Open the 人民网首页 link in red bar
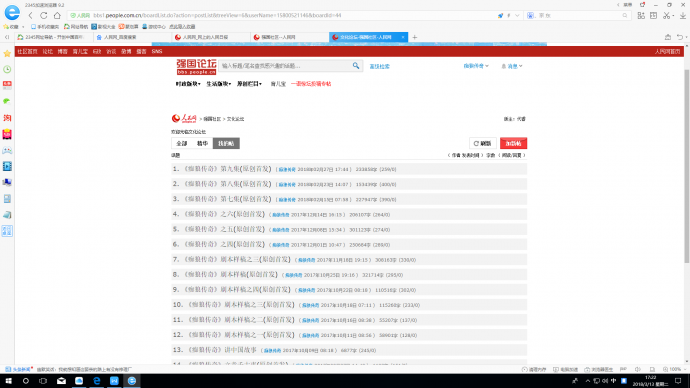 [667, 51]
